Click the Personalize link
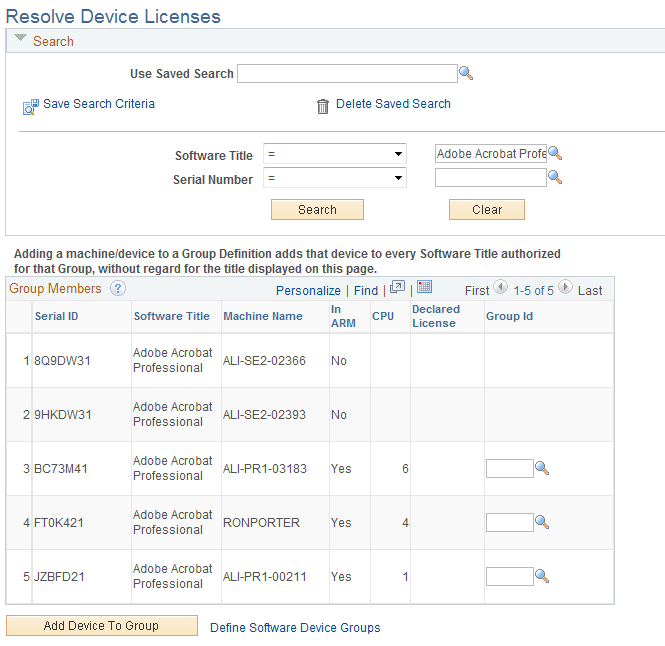Viewport: 665px width, 646px height. [x=308, y=291]
